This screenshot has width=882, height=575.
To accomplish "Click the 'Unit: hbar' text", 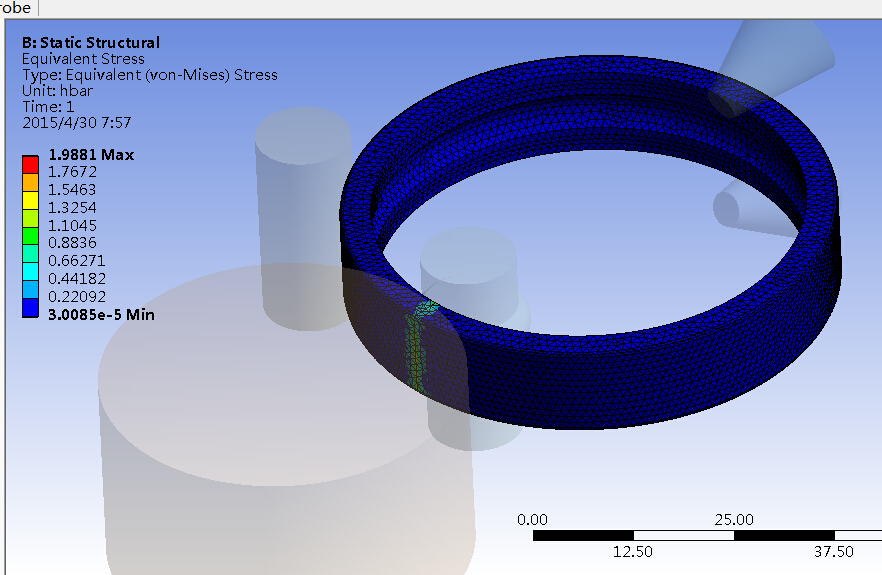I will coord(57,91).
